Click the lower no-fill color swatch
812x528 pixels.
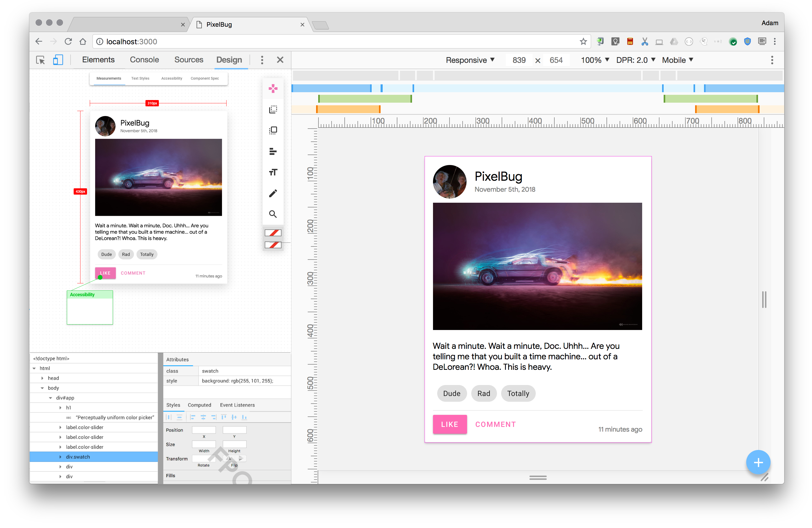click(x=273, y=245)
